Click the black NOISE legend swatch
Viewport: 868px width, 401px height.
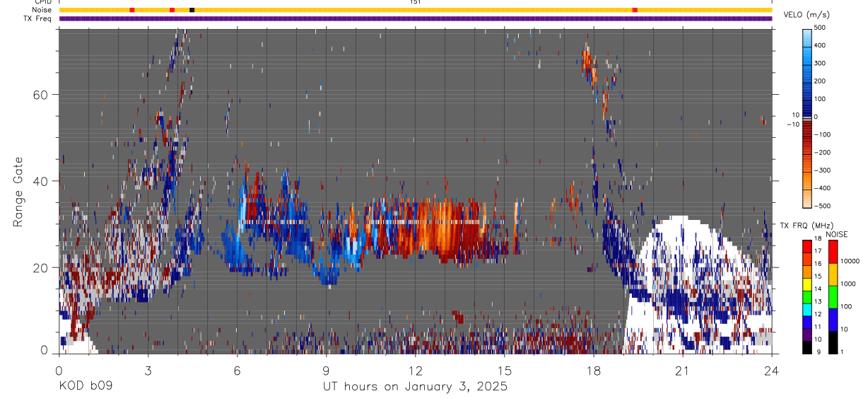click(832, 342)
